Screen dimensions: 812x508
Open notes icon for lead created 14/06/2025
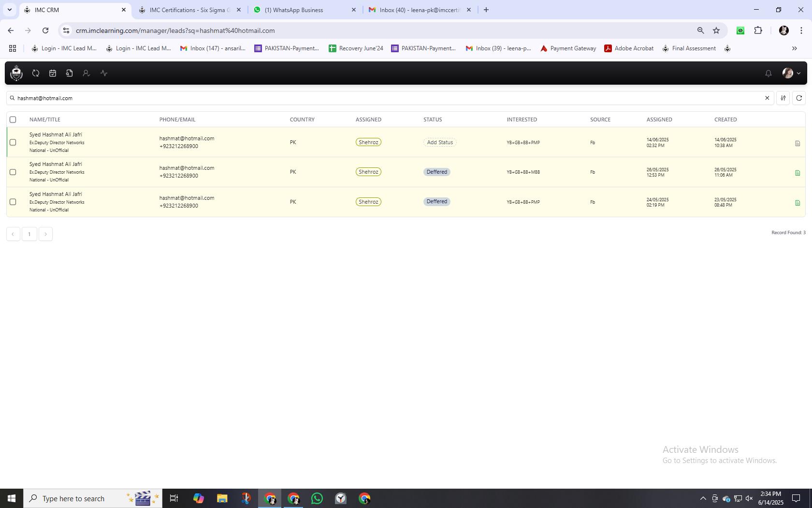coord(797,143)
